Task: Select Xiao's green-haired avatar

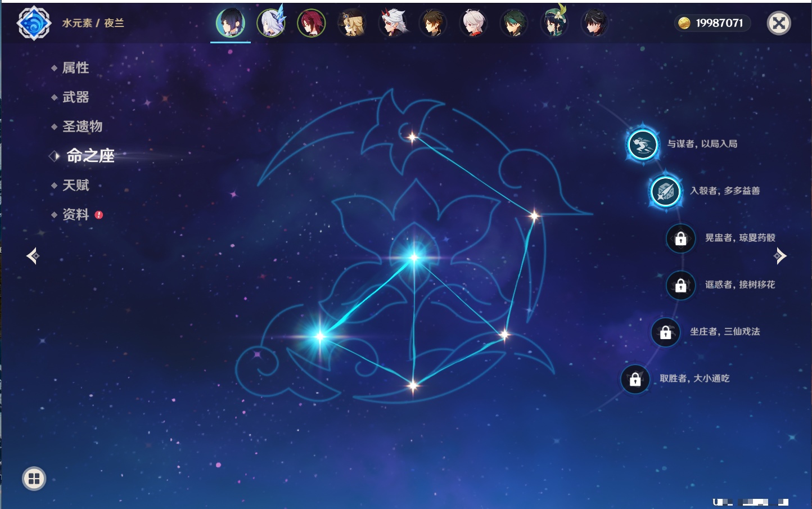Action: click(x=514, y=23)
